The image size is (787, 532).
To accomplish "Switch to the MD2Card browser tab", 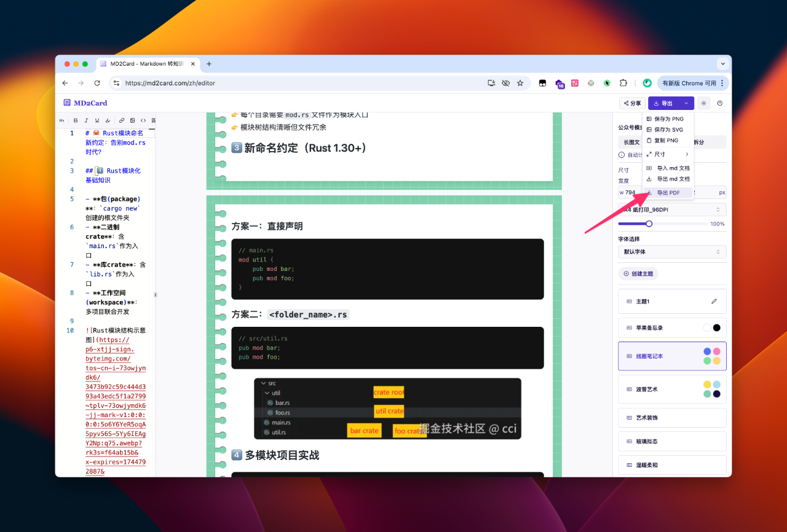I will pos(148,64).
